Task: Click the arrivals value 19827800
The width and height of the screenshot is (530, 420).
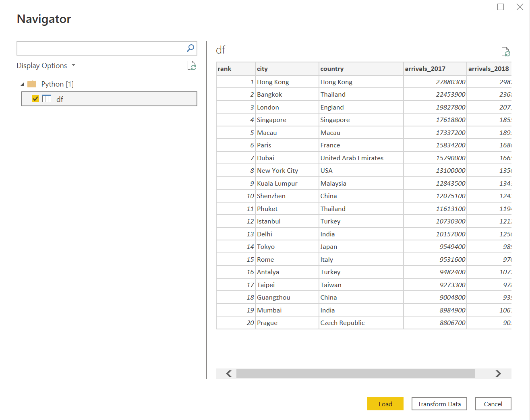Action: [435, 107]
